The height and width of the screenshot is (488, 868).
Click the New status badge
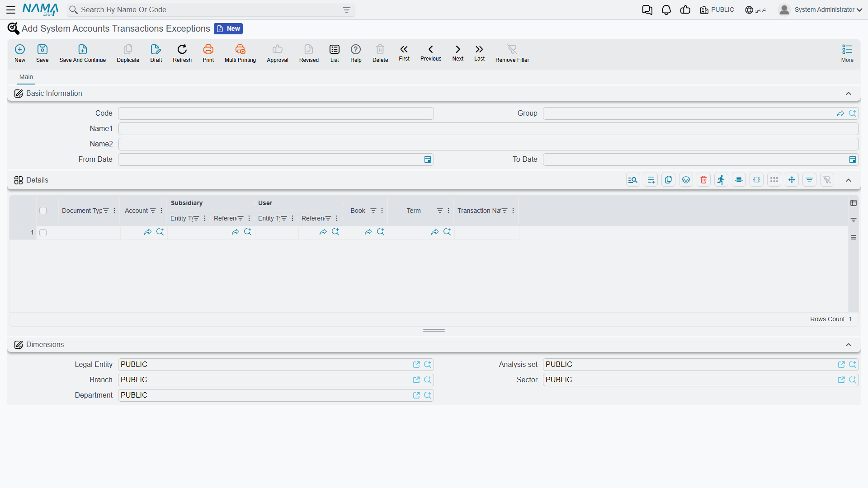(228, 28)
